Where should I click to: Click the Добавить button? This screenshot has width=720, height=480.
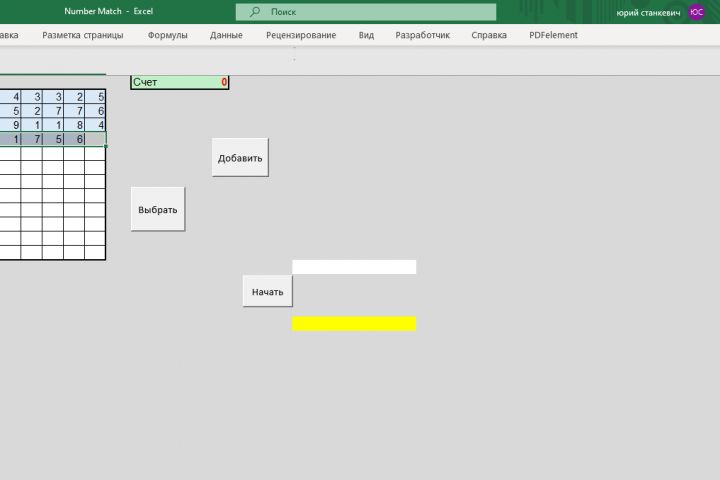tap(240, 158)
